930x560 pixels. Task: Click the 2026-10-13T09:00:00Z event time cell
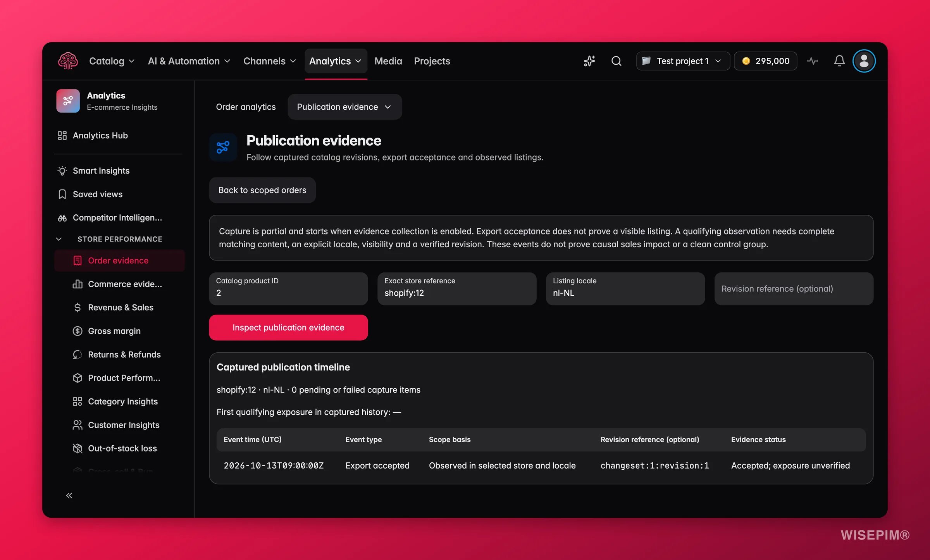coord(274,465)
